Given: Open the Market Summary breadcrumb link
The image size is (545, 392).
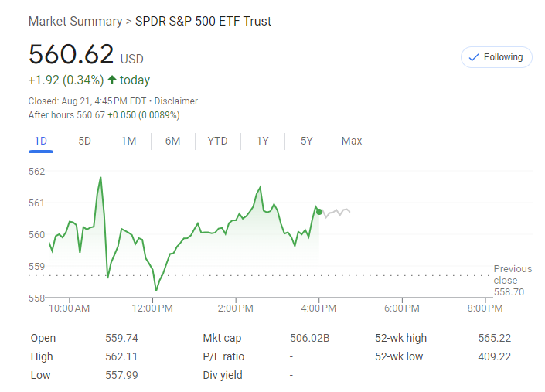Looking at the screenshot, I should point(75,21).
